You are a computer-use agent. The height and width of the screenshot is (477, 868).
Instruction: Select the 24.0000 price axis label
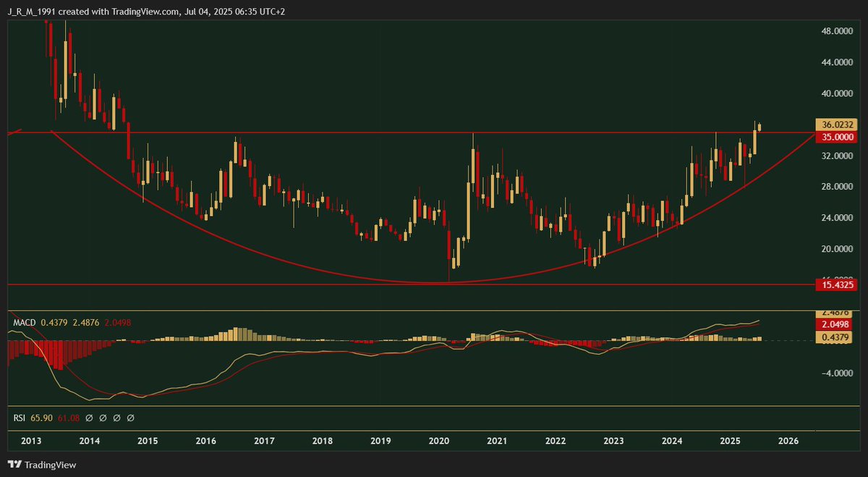[838, 218]
